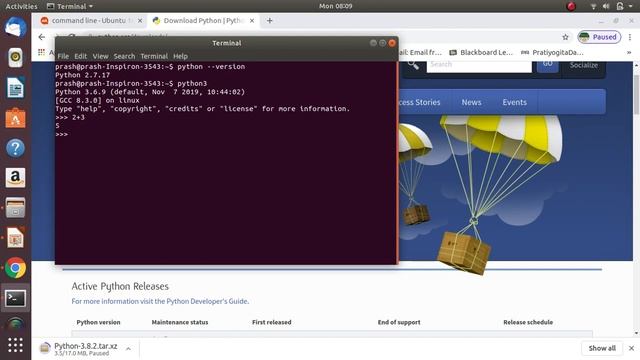Switch to Download Python tab

pos(203,20)
